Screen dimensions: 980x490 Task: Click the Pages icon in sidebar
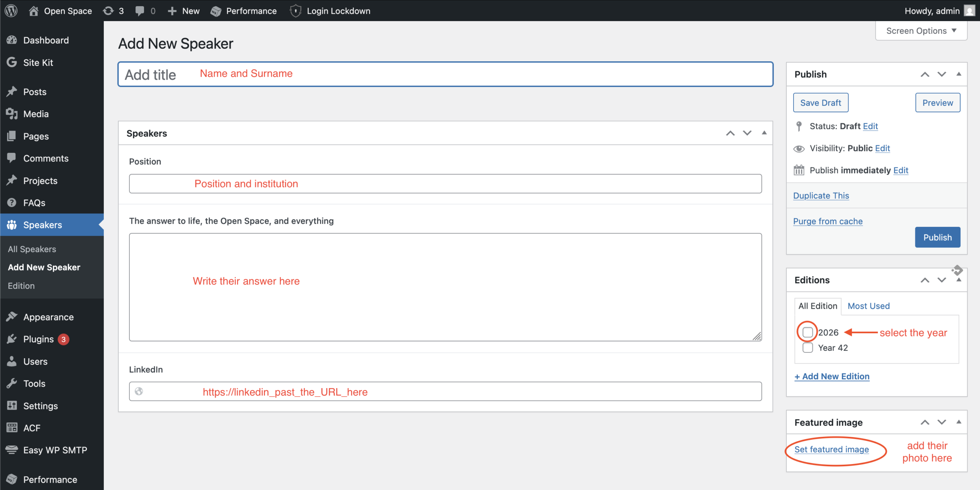point(12,136)
